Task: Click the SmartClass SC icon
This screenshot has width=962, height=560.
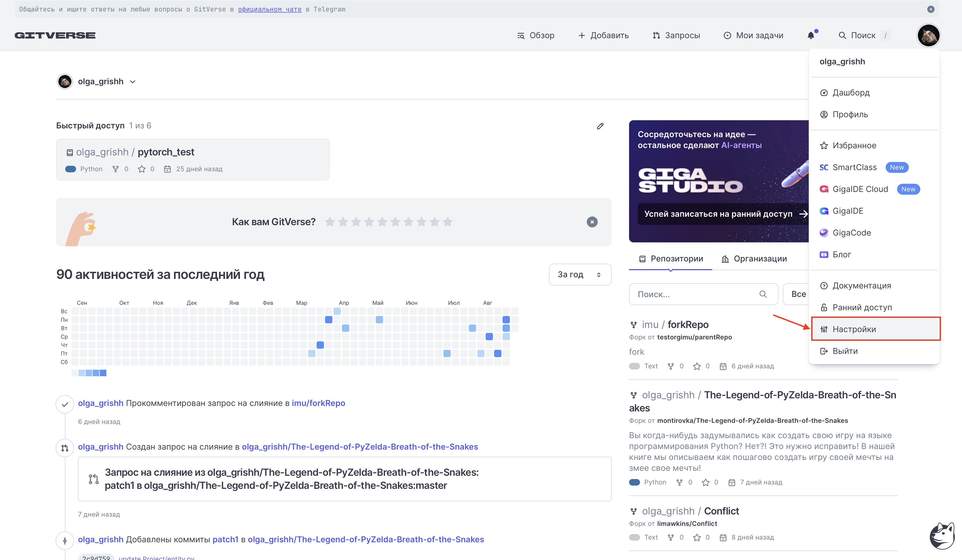Action: pyautogui.click(x=824, y=167)
